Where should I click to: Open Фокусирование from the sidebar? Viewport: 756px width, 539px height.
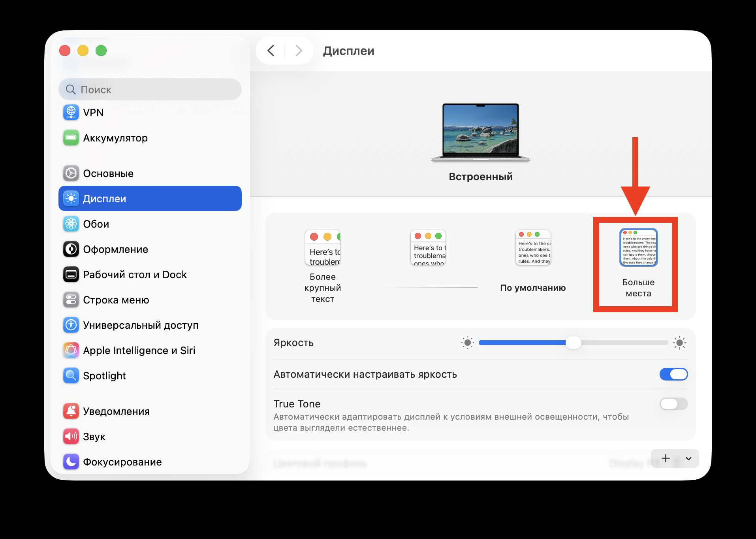[71, 462]
